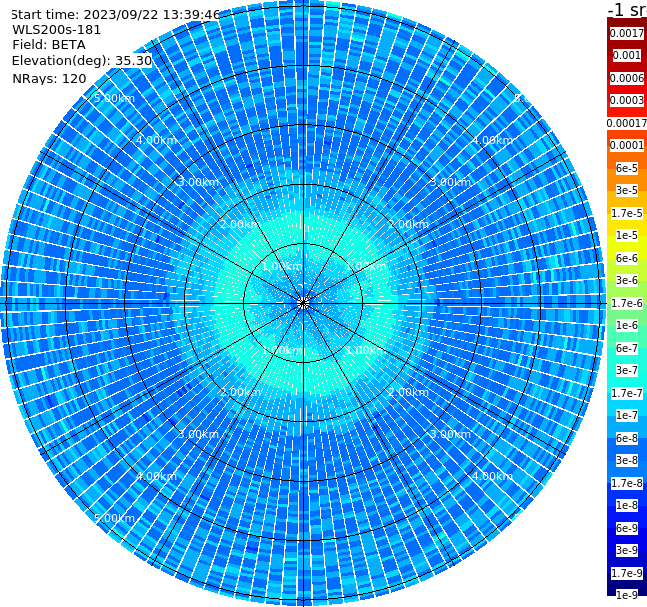Select the 0.001 colorbar label
The width and height of the screenshot is (647, 607).
pos(627,55)
